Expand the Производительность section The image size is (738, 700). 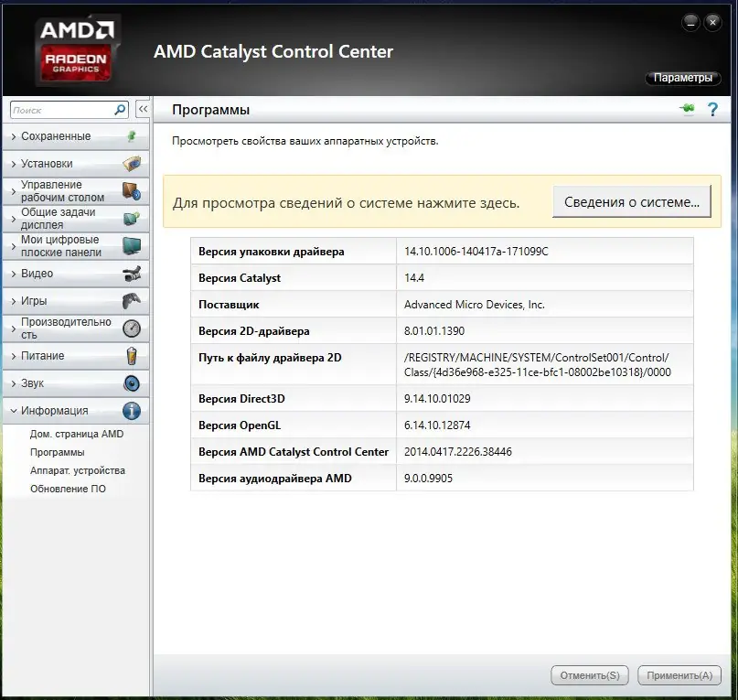click(76, 328)
